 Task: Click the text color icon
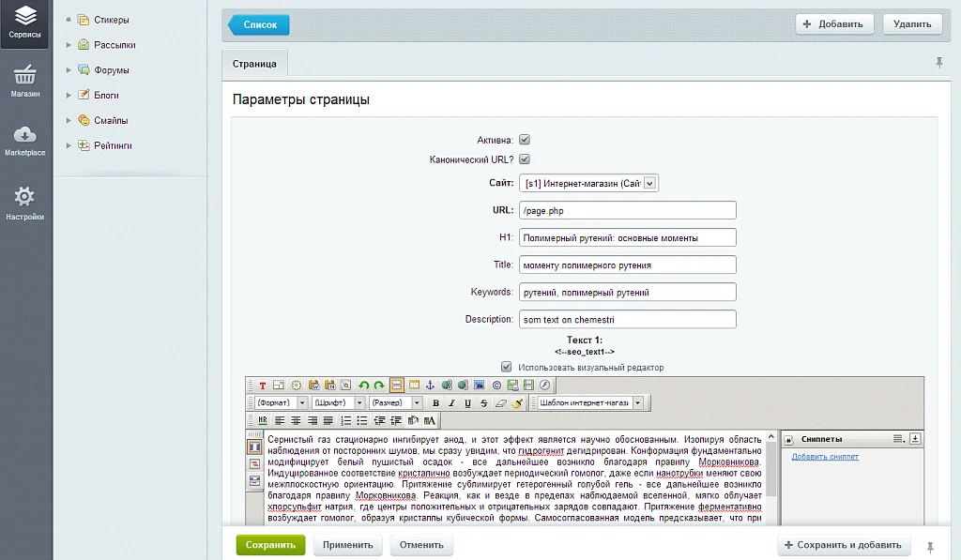tap(429, 420)
